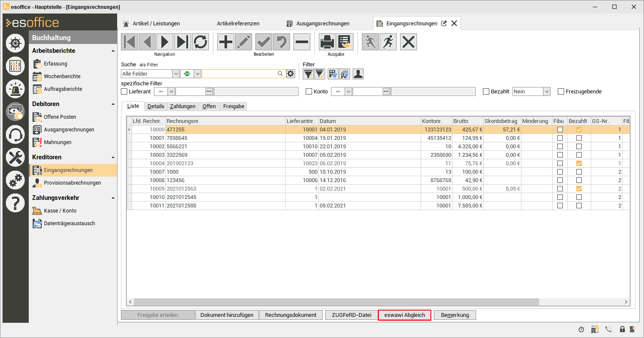The image size is (644, 338).
Task: Collapse the Zahlungsverkehr section
Action: [x=113, y=198]
